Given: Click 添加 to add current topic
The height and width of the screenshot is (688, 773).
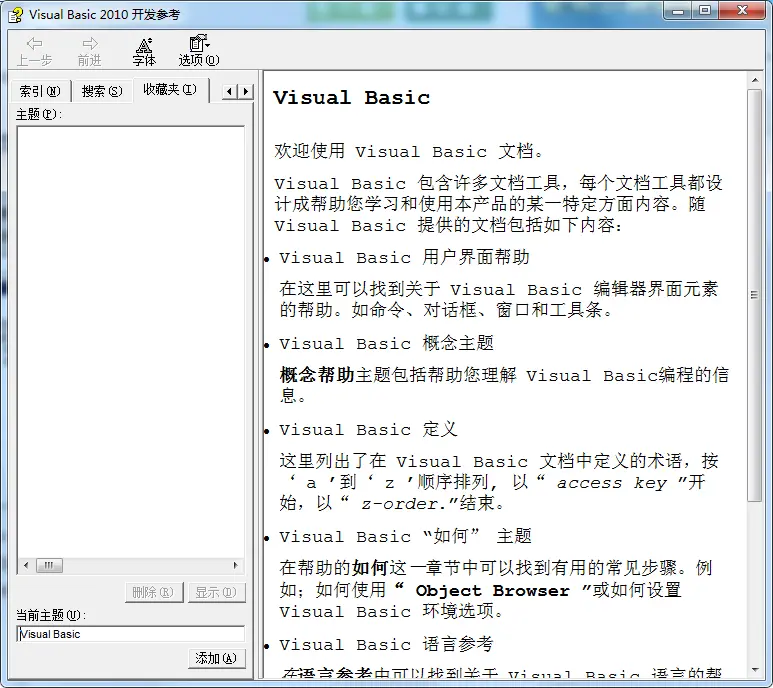Looking at the screenshot, I should 216,658.
